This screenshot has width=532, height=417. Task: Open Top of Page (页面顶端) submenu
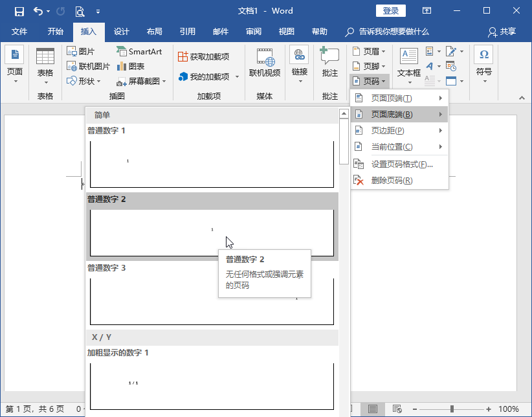click(x=399, y=98)
